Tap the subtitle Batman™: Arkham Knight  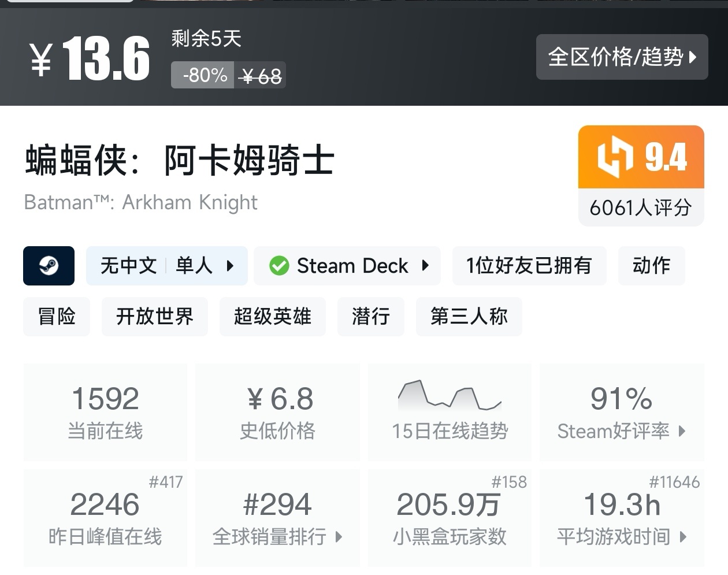(x=141, y=202)
